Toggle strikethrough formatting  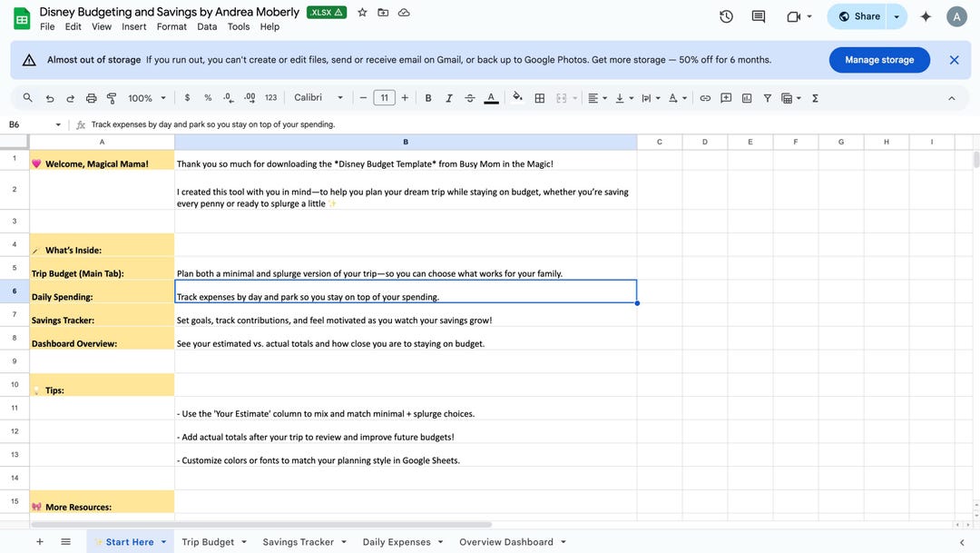(470, 97)
